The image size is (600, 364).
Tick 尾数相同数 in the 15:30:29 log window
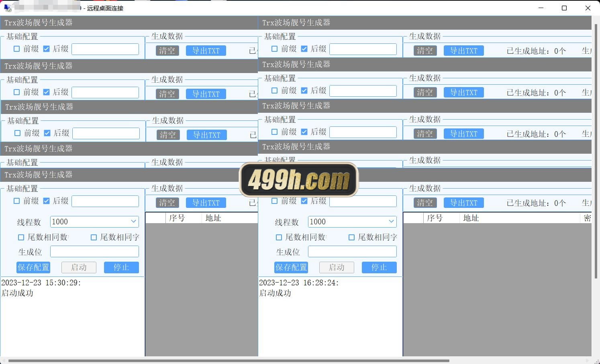coord(21,237)
